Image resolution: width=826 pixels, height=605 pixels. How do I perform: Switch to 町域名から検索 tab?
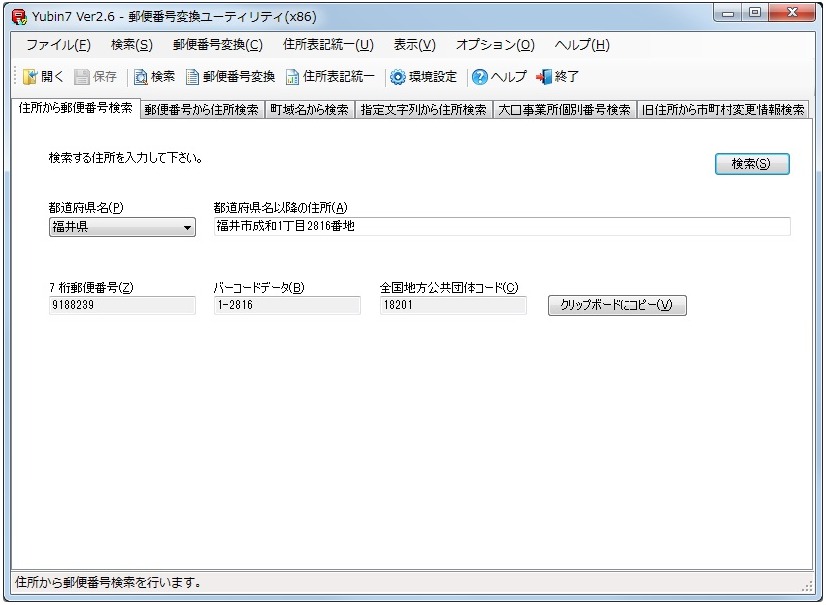[x=309, y=110]
